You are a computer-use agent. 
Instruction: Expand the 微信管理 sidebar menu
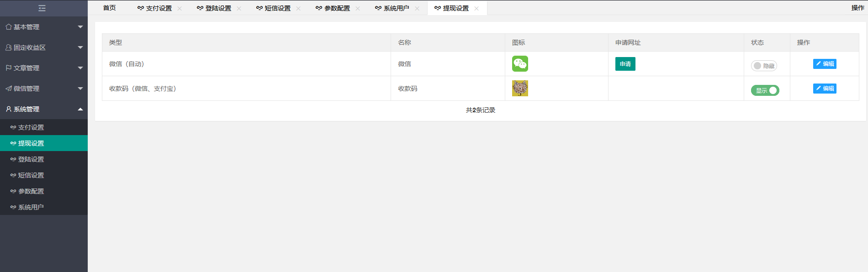click(44, 89)
